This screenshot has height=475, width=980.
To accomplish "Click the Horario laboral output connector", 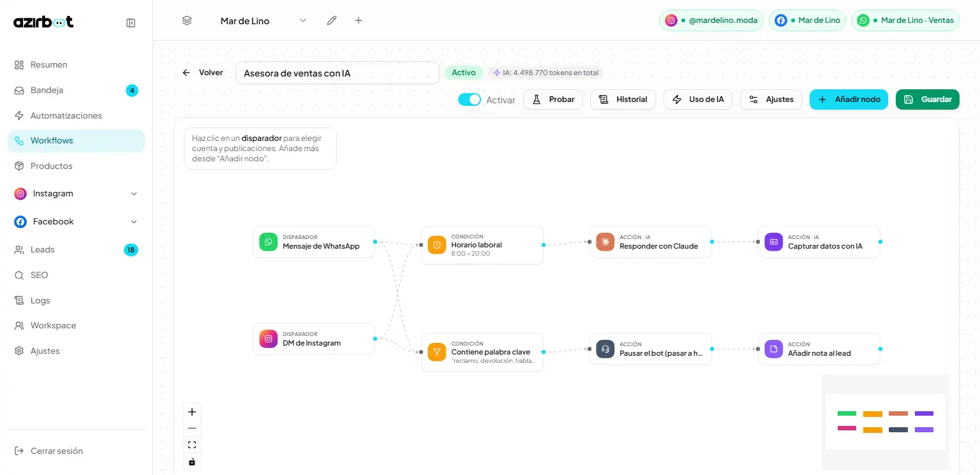I will [x=544, y=245].
